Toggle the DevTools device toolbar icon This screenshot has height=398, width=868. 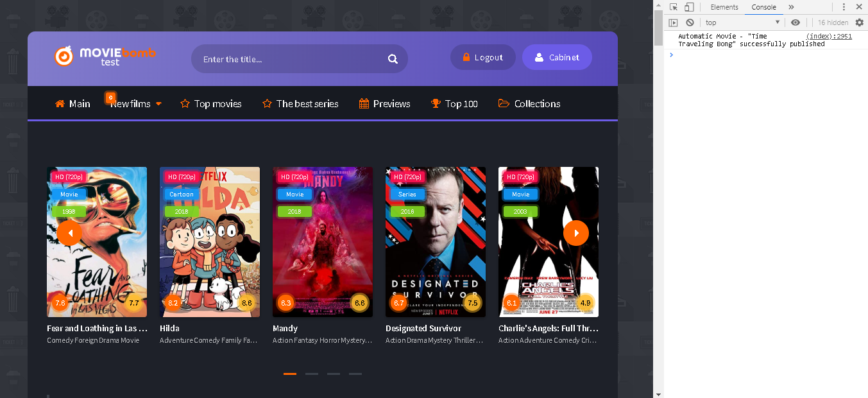point(689,7)
